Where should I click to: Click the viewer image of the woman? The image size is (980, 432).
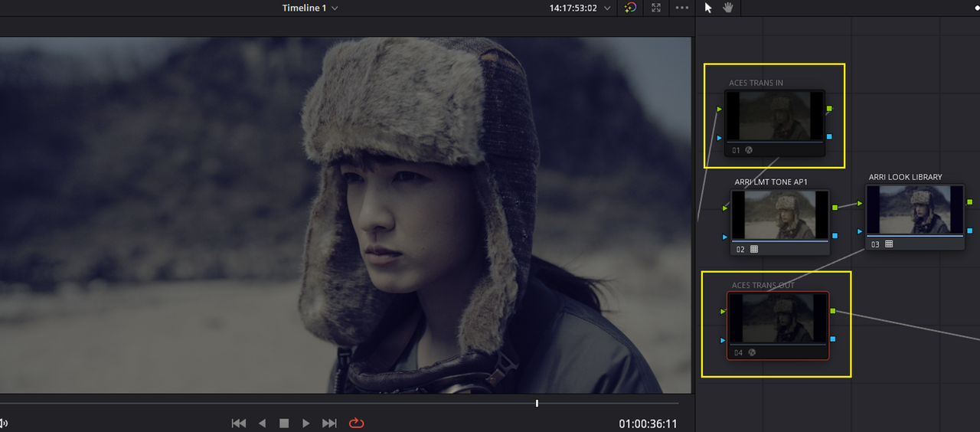click(x=345, y=215)
